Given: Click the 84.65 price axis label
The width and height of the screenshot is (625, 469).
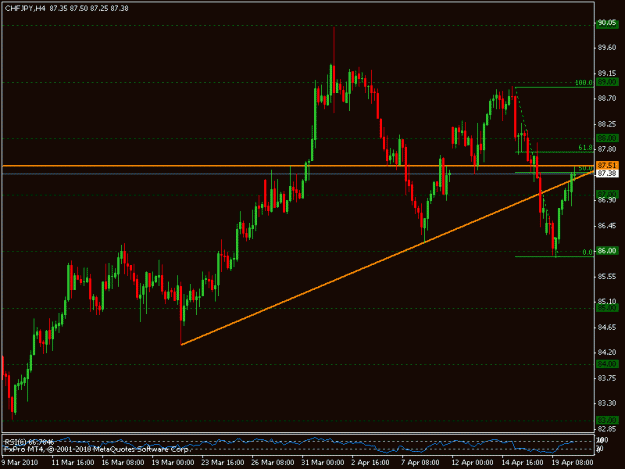Looking at the screenshot, I should coord(607,328).
